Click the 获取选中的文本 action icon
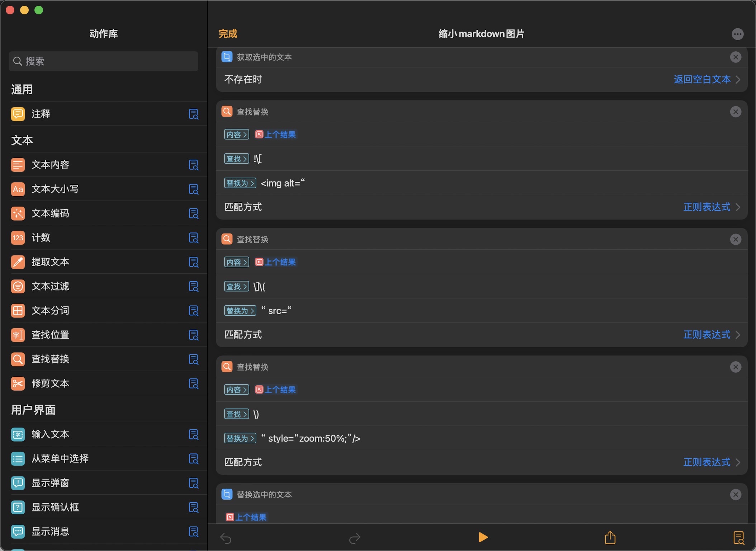The width and height of the screenshot is (756, 551). (227, 57)
